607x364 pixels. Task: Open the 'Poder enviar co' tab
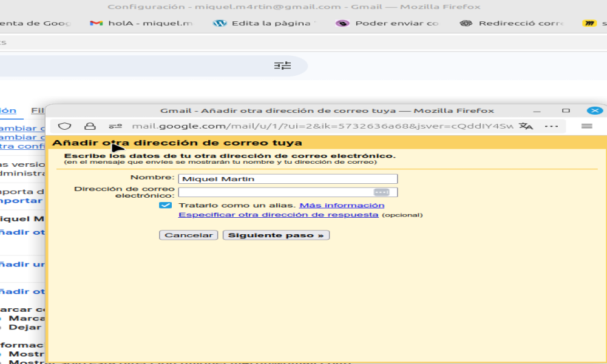pos(388,24)
